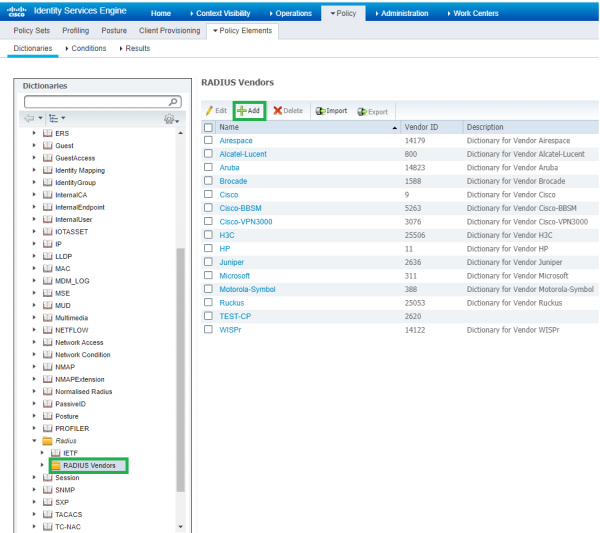Check the Airespace row checkbox
The height and width of the screenshot is (533, 600).
pos(208,141)
